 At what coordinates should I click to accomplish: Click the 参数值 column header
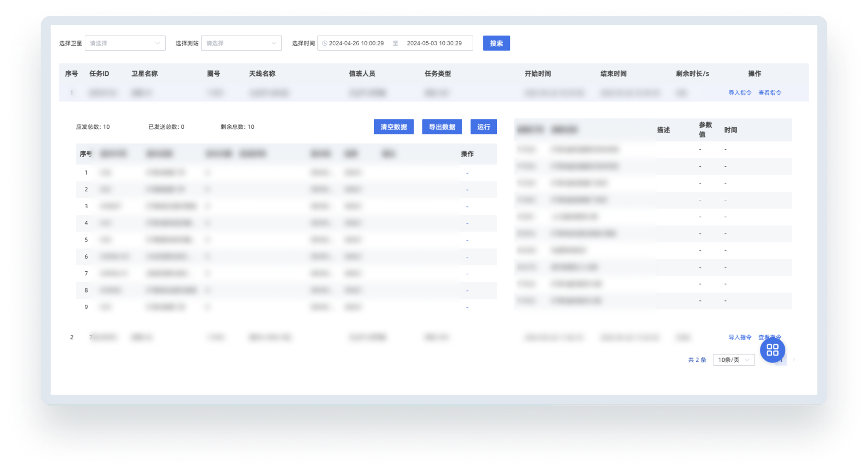tap(705, 129)
